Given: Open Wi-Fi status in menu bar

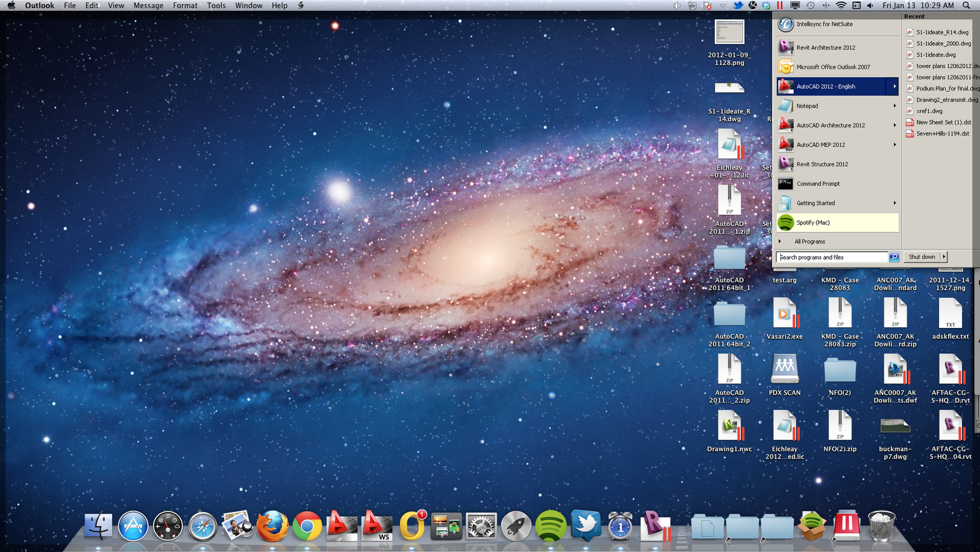Looking at the screenshot, I should [x=841, y=6].
